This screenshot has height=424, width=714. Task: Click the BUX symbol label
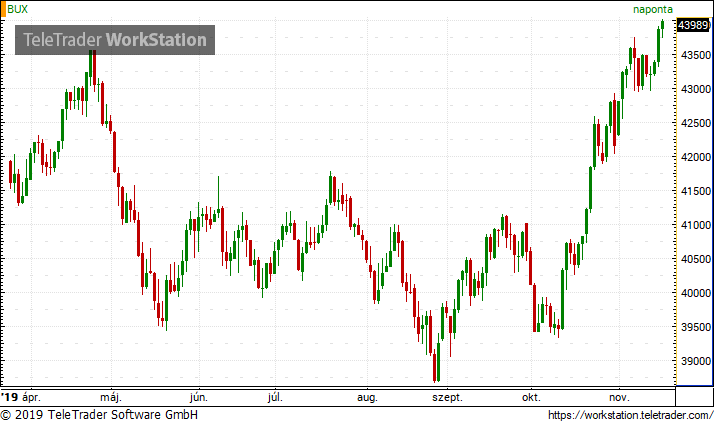(17, 9)
